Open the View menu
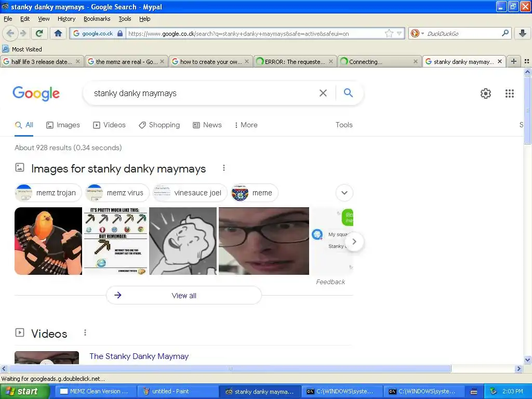 coord(44,19)
